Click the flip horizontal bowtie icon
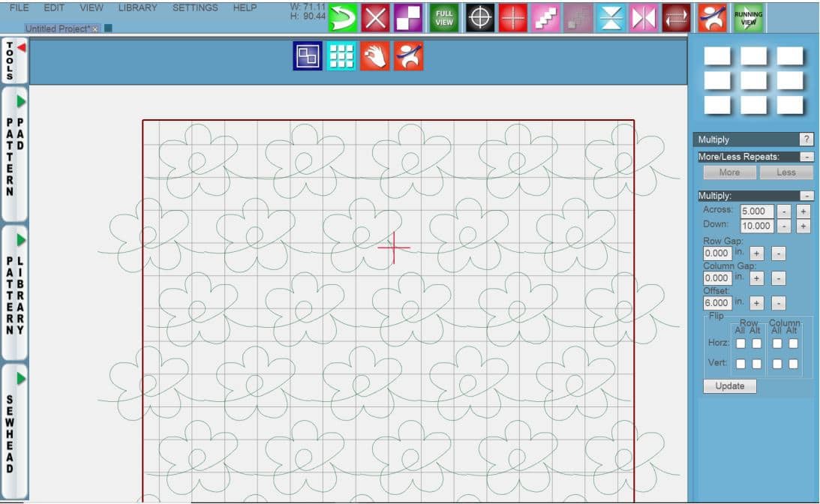The width and height of the screenshot is (820, 504). click(x=644, y=18)
